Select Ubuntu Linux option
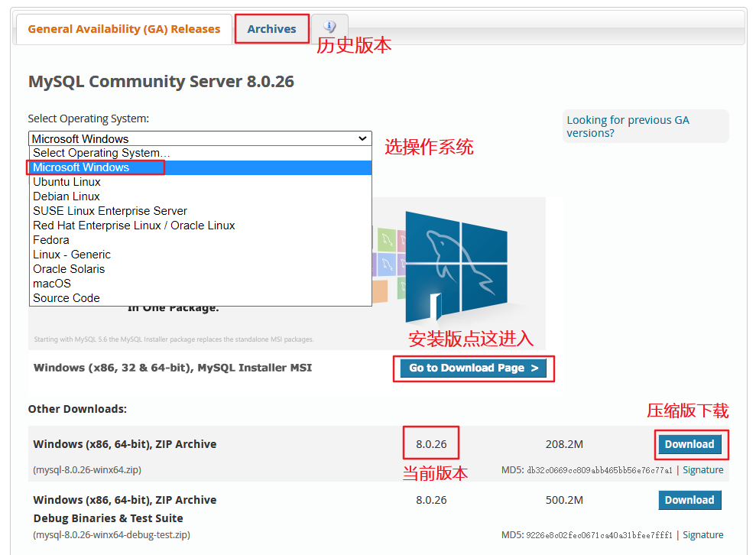 [x=67, y=182]
